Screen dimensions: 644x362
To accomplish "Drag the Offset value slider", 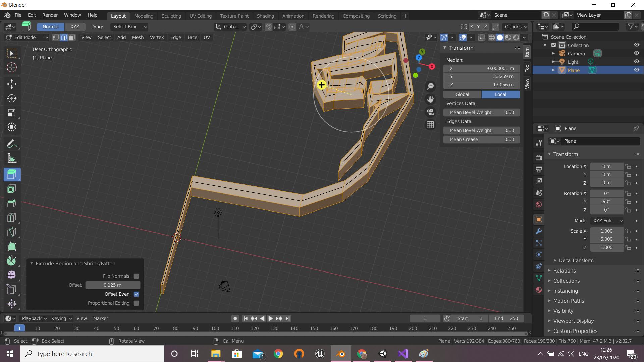I will (x=112, y=285).
